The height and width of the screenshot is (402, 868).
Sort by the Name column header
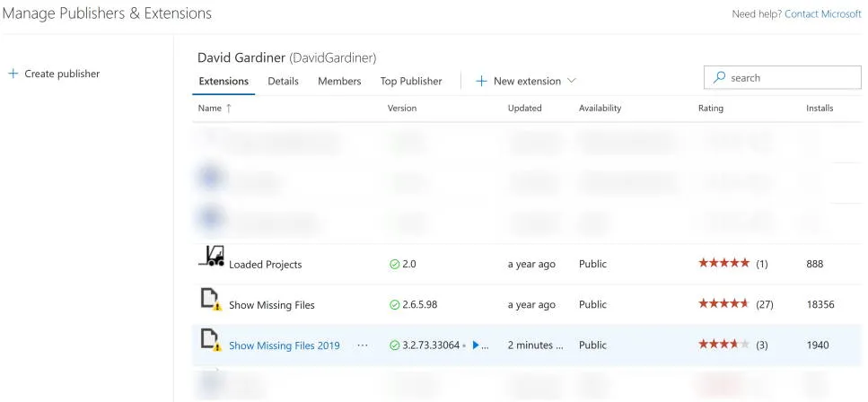[x=210, y=109]
